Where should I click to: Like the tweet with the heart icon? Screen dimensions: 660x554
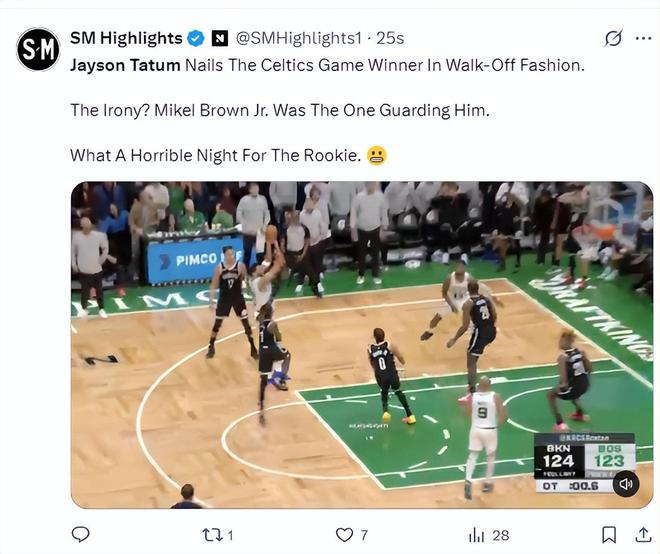tap(344, 535)
